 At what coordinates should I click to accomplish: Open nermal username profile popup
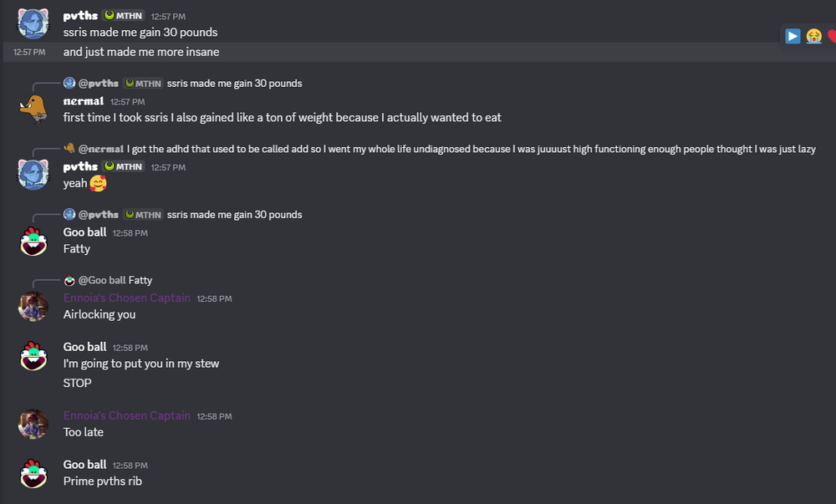83,101
